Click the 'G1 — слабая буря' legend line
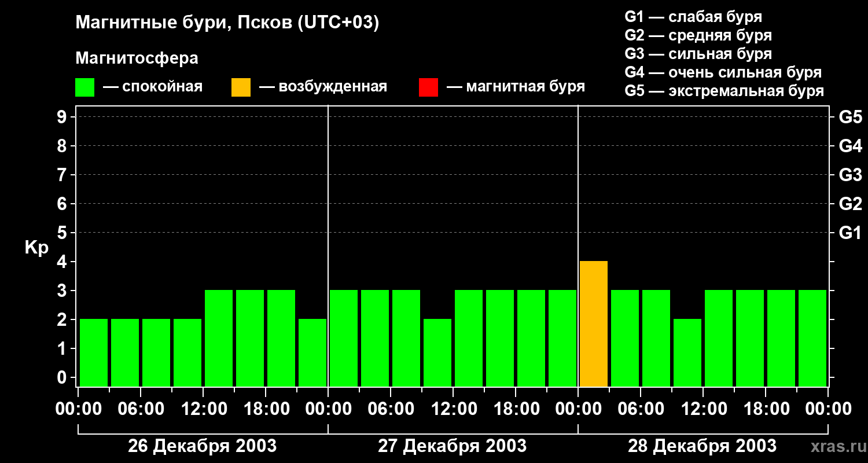The height and width of the screenshot is (463, 868). pos(693,17)
